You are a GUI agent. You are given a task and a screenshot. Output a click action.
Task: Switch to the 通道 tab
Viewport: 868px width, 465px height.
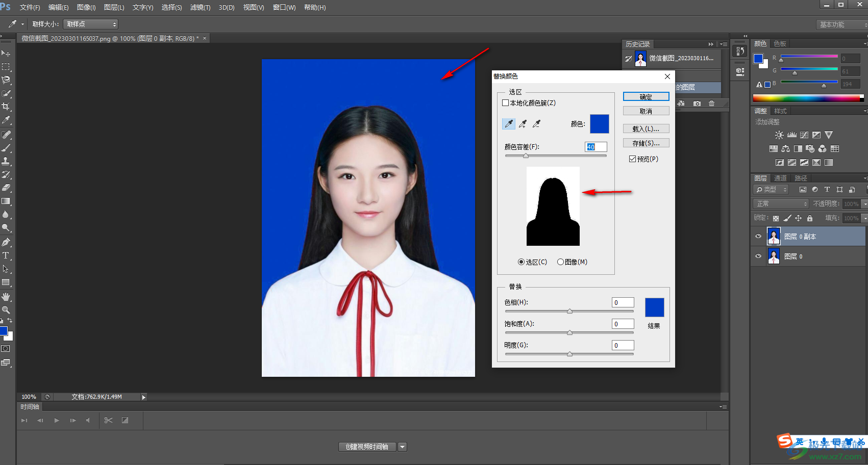tap(780, 178)
